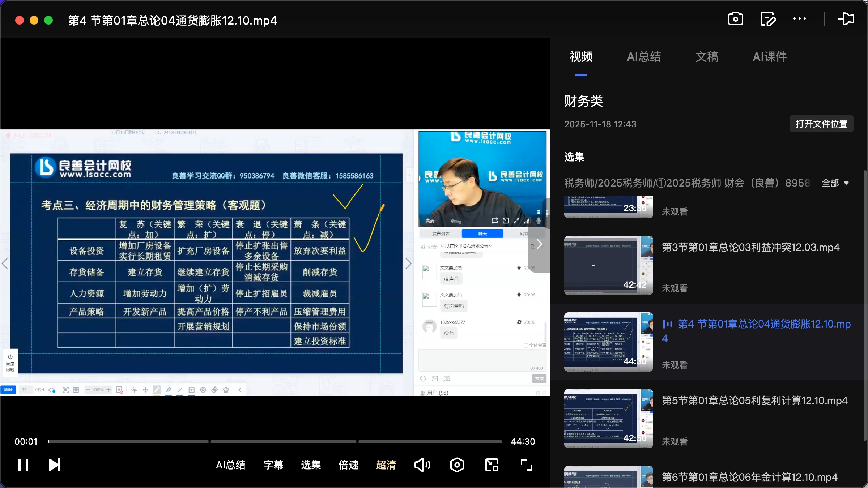The height and width of the screenshot is (488, 868).
Task: Open the settings gear in player controls
Action: 457,465
